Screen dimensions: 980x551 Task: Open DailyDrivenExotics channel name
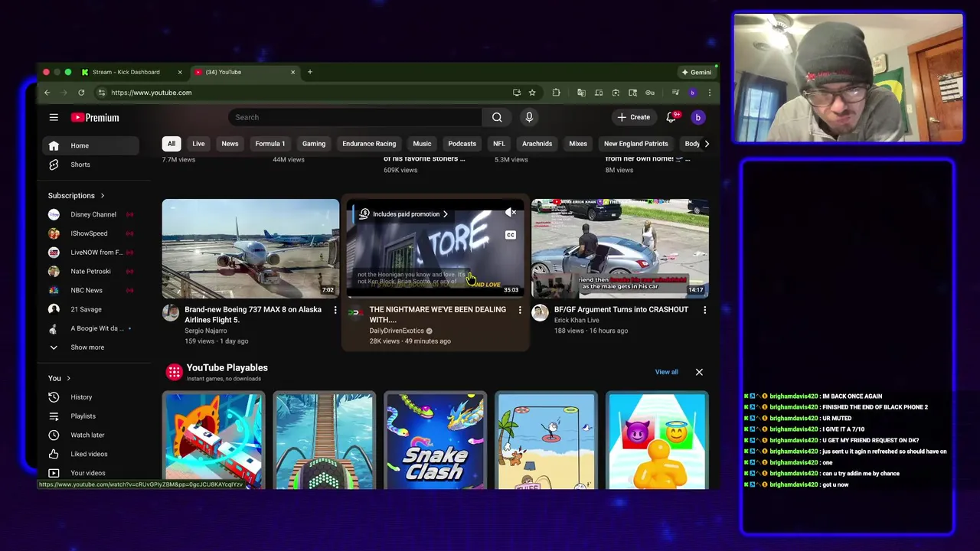click(397, 331)
